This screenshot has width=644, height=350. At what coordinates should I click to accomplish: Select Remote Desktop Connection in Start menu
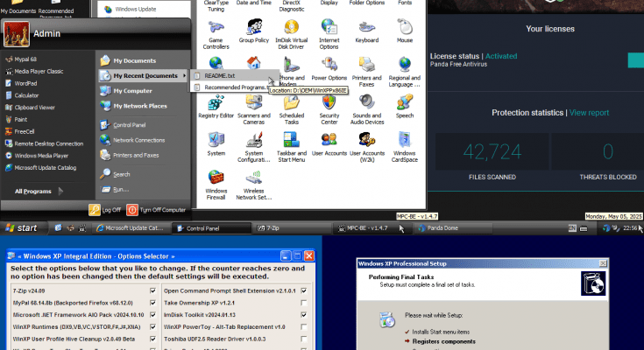(48, 143)
